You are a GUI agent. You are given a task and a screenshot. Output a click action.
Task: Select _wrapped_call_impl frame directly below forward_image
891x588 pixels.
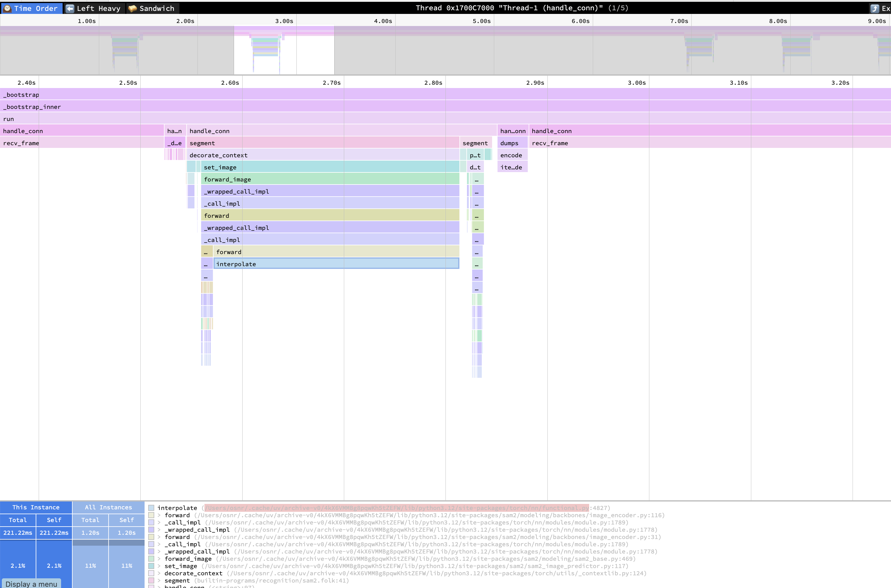[x=330, y=191]
